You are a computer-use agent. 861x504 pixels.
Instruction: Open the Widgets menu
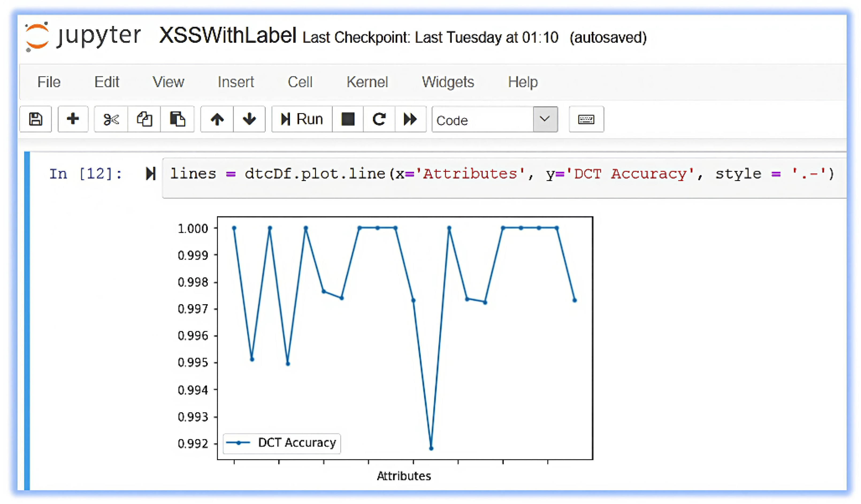click(x=447, y=82)
